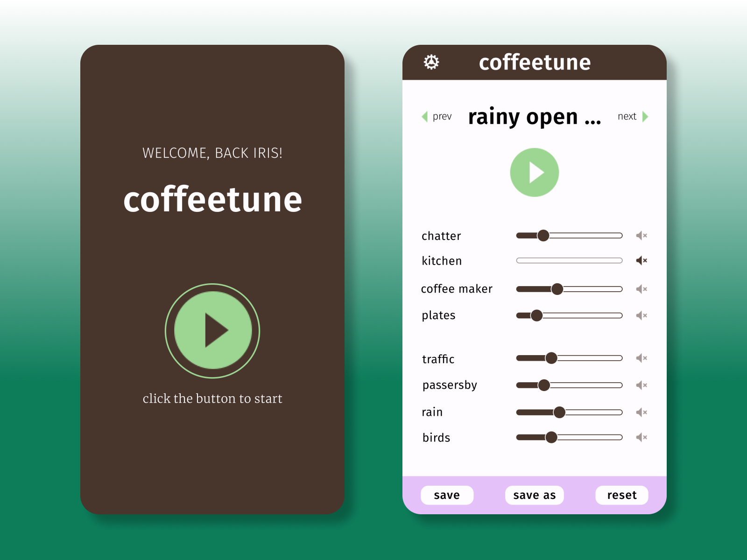Click the kitchen volume slider track
This screenshot has height=560, width=747.
[569, 260]
